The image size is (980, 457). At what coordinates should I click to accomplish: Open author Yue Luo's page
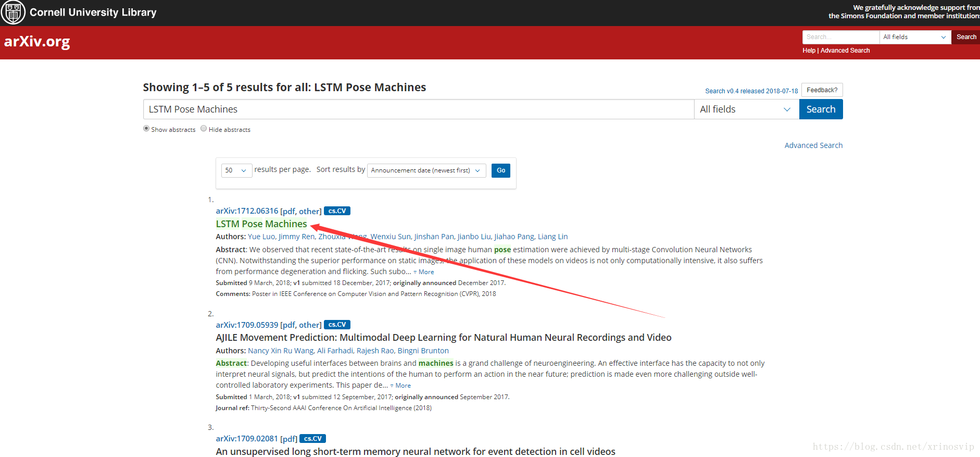(261, 237)
